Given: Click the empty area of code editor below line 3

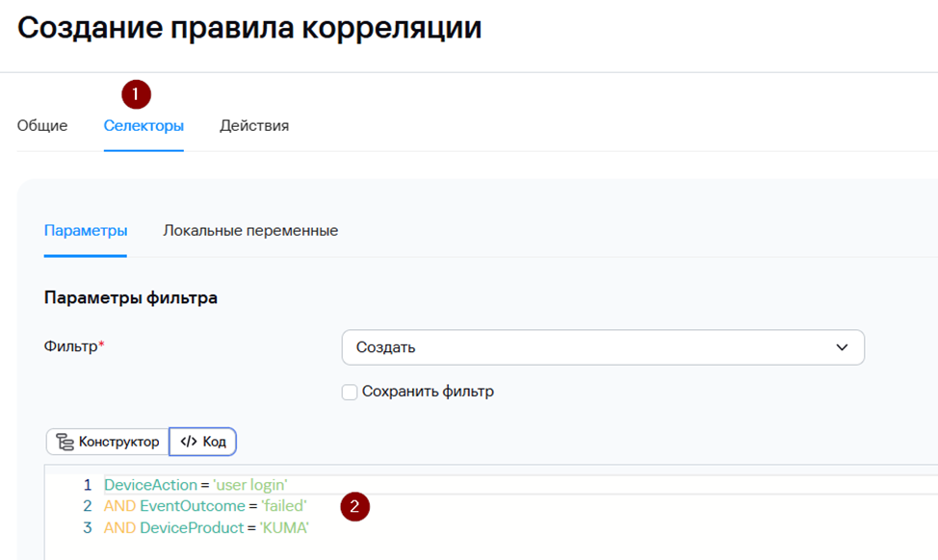Looking at the screenshot, I should (x=490, y=549).
